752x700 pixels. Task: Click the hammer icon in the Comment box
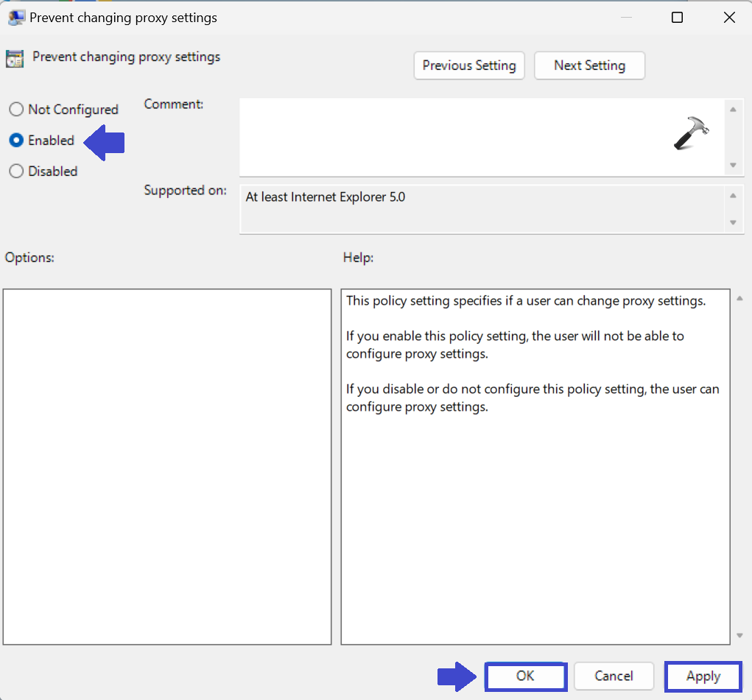click(x=691, y=134)
